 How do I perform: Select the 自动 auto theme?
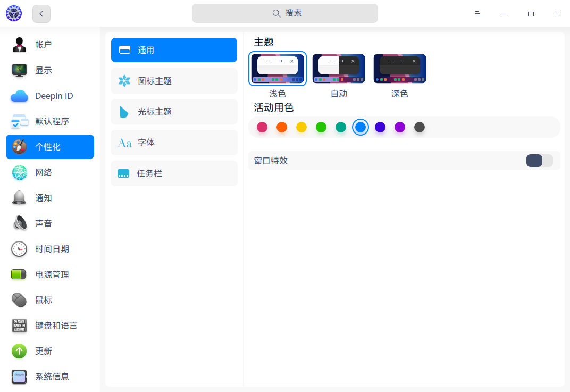[x=339, y=68]
